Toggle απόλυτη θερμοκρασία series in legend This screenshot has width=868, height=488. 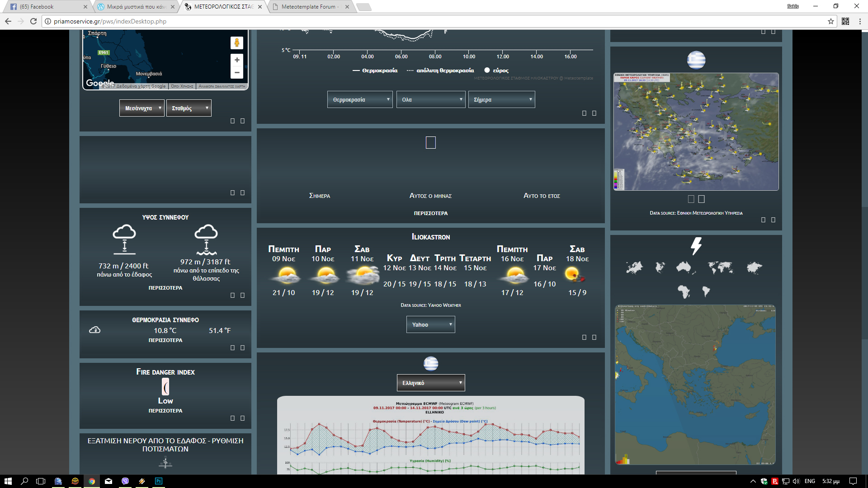click(440, 70)
